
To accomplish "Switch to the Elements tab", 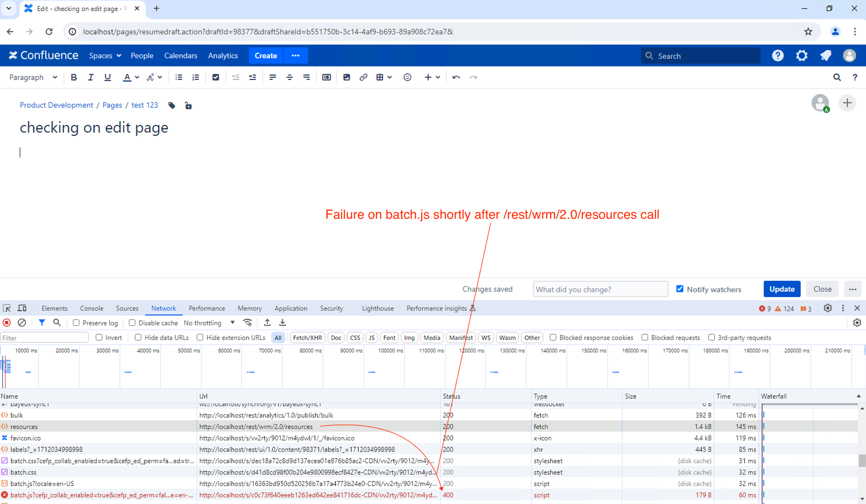I will tap(55, 308).
